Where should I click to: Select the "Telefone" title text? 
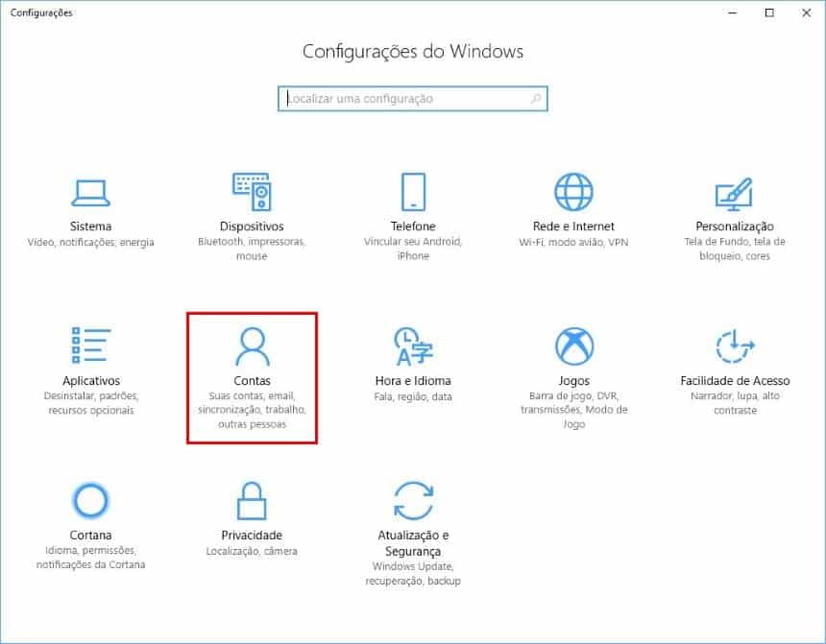click(x=413, y=227)
